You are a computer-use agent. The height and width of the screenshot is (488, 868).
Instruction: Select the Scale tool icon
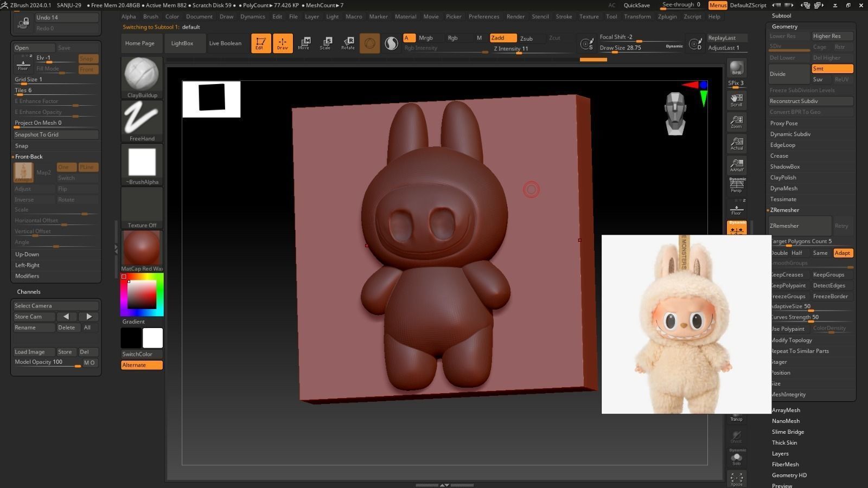tap(325, 43)
